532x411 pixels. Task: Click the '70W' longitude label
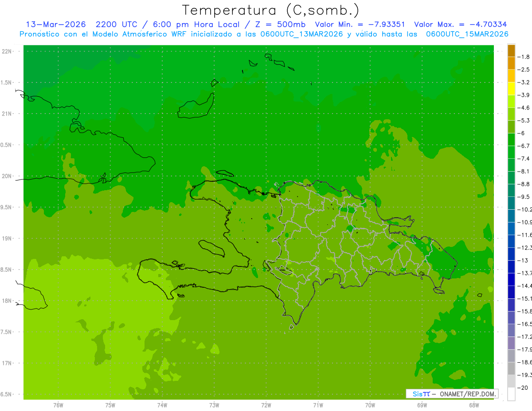point(370,405)
